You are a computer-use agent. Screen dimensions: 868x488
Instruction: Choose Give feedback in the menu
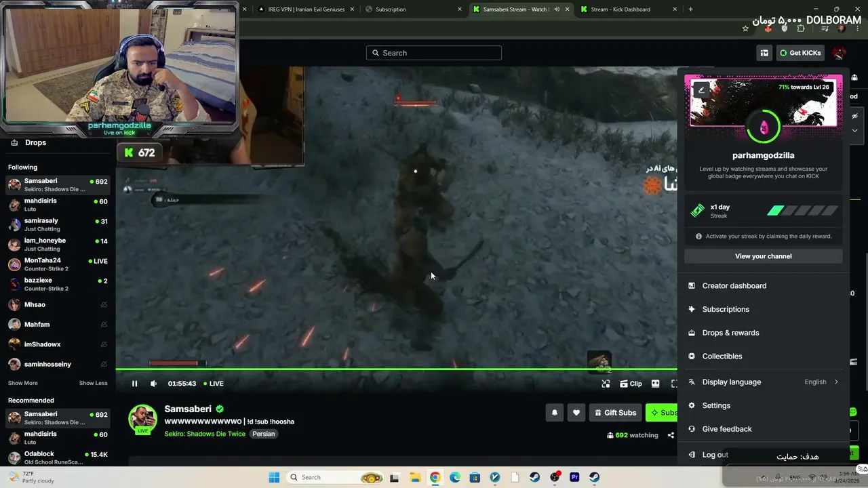click(764, 429)
